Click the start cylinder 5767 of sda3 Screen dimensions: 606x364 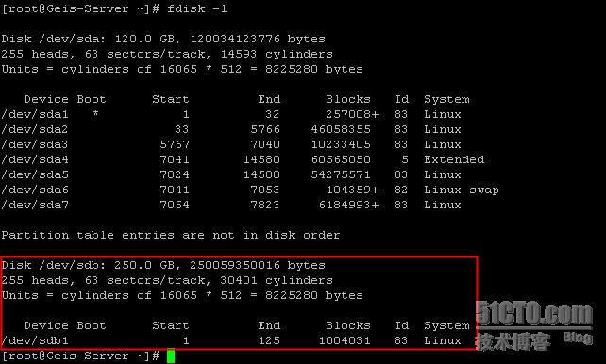click(175, 144)
